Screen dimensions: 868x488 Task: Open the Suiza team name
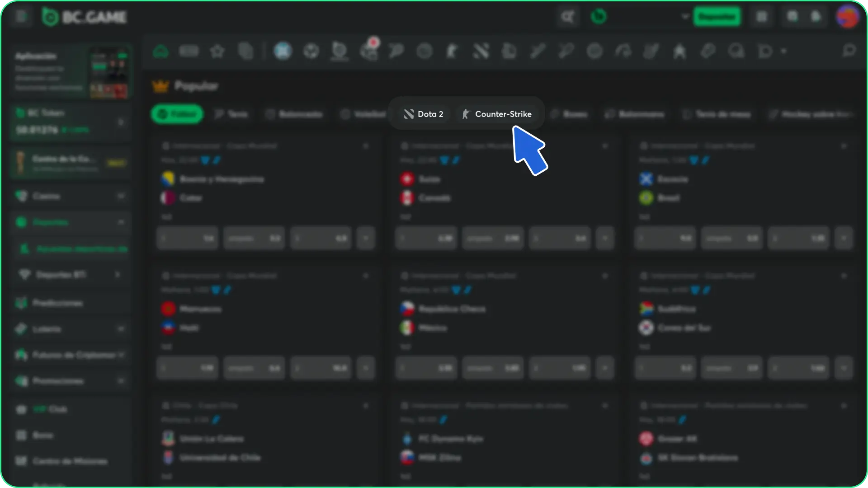pyautogui.click(x=429, y=179)
